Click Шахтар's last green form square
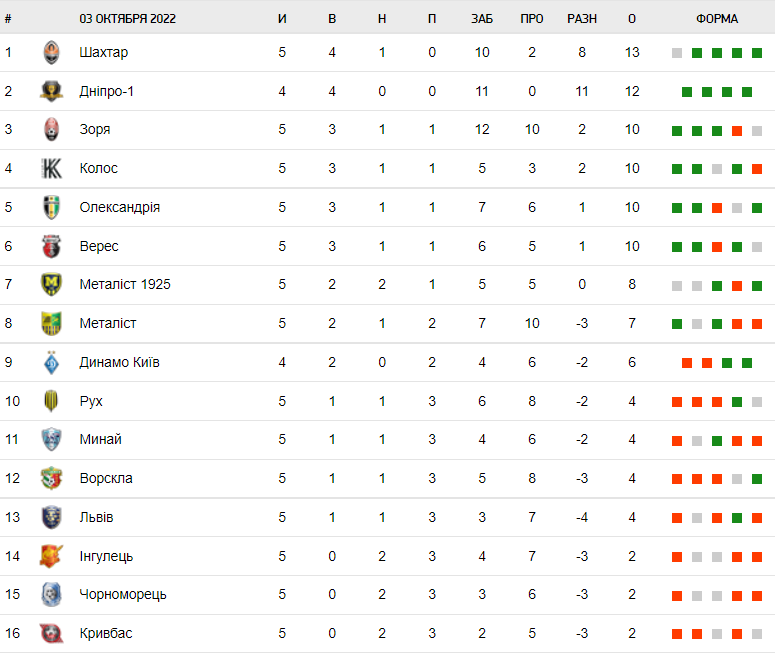This screenshot has height=653, width=775. (757, 53)
